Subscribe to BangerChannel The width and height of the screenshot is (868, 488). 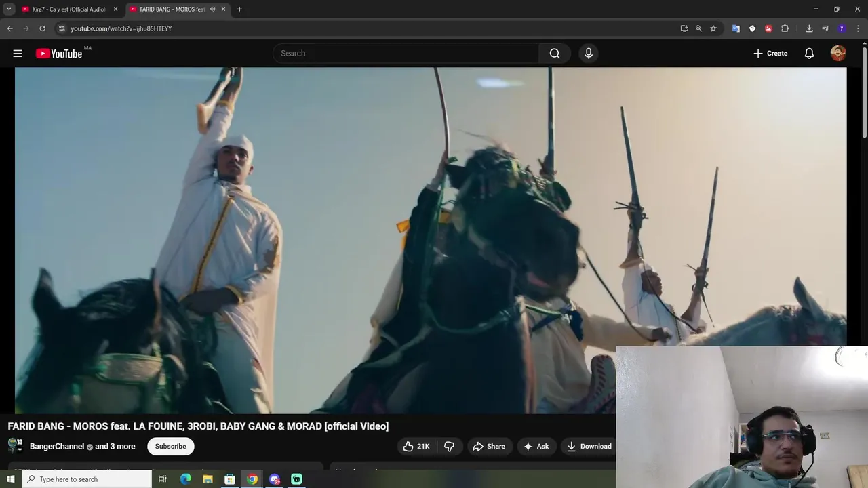171,446
